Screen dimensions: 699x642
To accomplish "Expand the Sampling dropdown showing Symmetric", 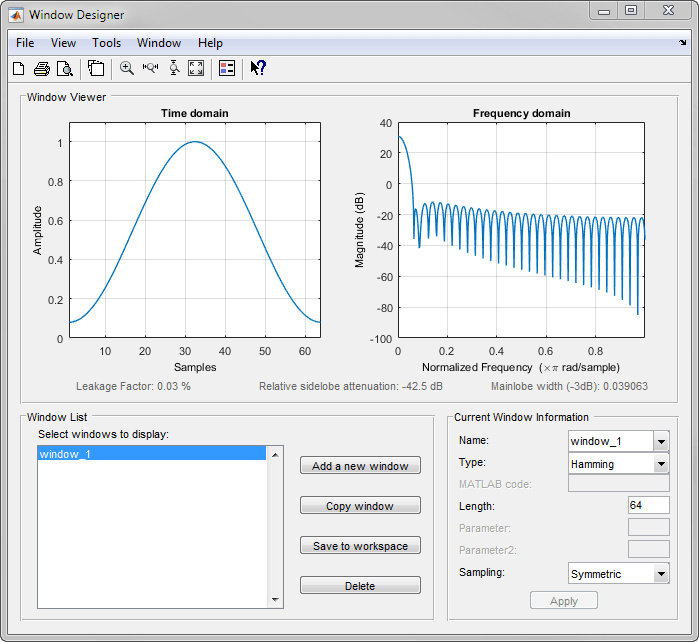I will [661, 574].
